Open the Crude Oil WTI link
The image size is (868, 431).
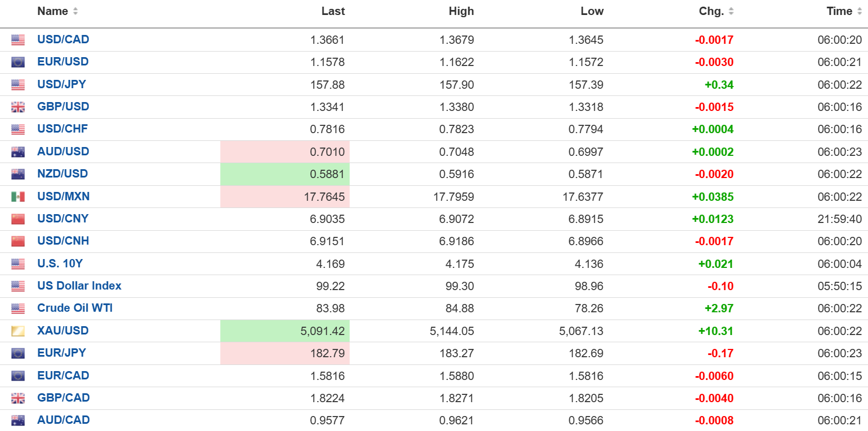pos(75,308)
